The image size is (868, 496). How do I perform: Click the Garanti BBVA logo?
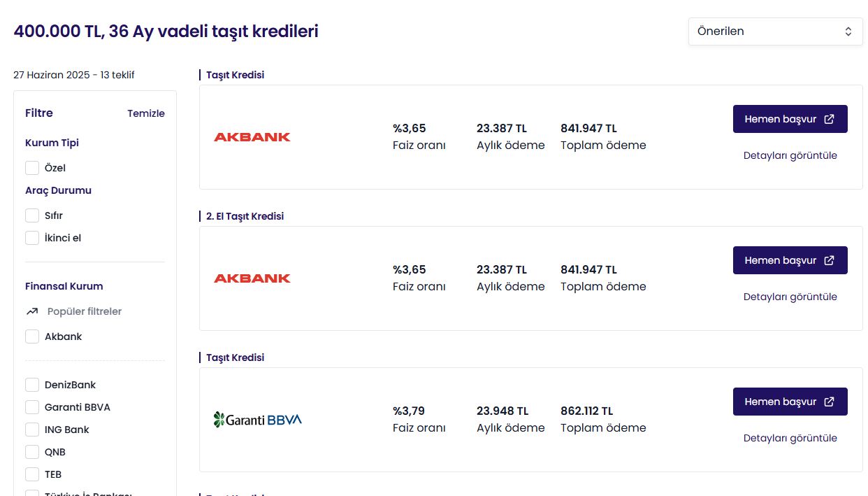pyautogui.click(x=258, y=420)
